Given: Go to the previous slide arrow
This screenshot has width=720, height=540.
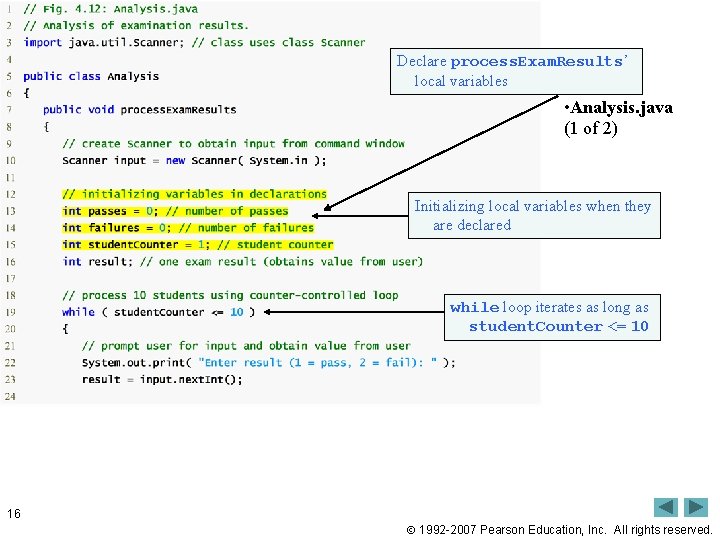Looking at the screenshot, I should click(666, 507).
